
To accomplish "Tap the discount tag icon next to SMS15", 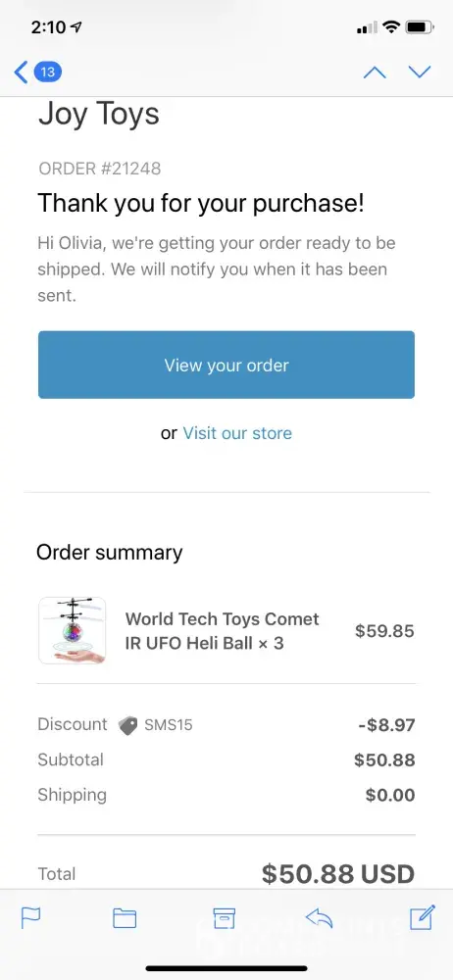I will [x=127, y=725].
